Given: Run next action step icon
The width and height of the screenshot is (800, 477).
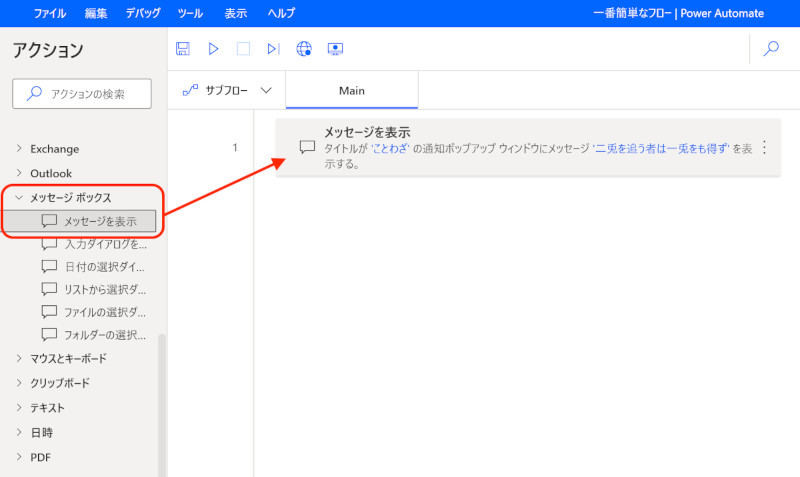Looking at the screenshot, I should click(273, 48).
